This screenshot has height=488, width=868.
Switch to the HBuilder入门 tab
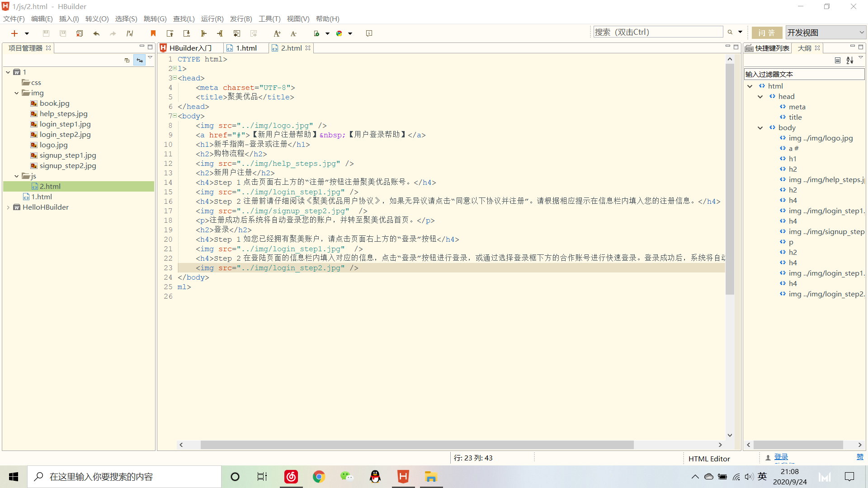(190, 48)
